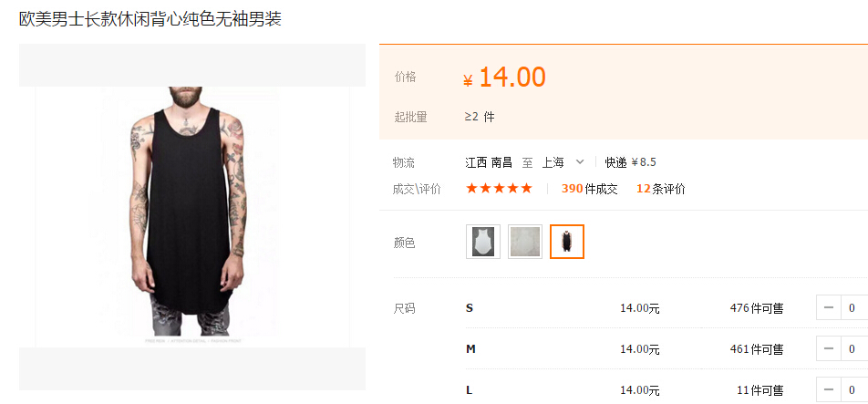868x404 pixels.
Task: Click the quantity field for size M
Action: (854, 349)
